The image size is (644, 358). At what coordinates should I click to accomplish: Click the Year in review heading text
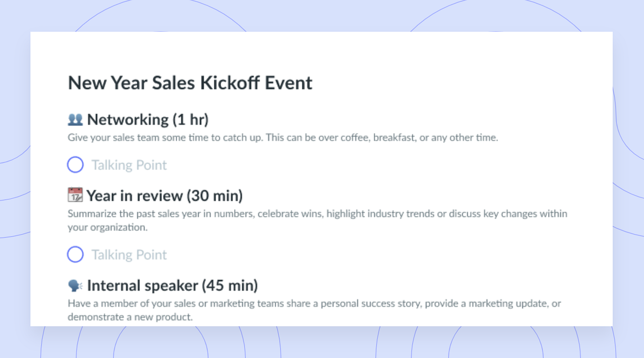click(x=165, y=196)
